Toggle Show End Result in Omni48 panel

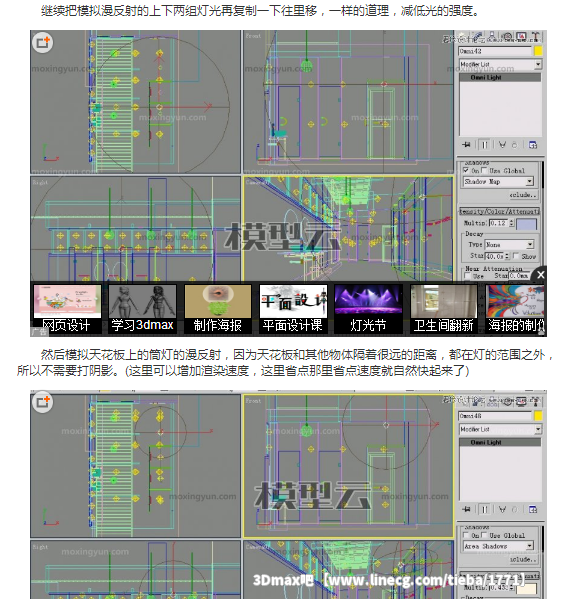(484, 509)
